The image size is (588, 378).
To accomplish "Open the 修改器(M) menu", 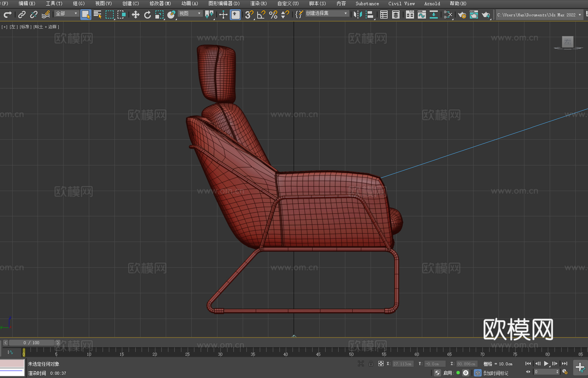I will tap(160, 3).
